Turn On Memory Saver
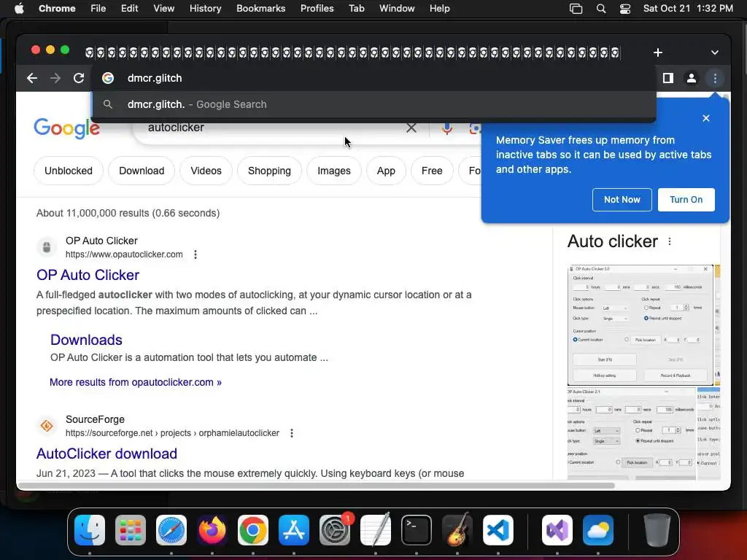The height and width of the screenshot is (560, 747). (x=686, y=200)
